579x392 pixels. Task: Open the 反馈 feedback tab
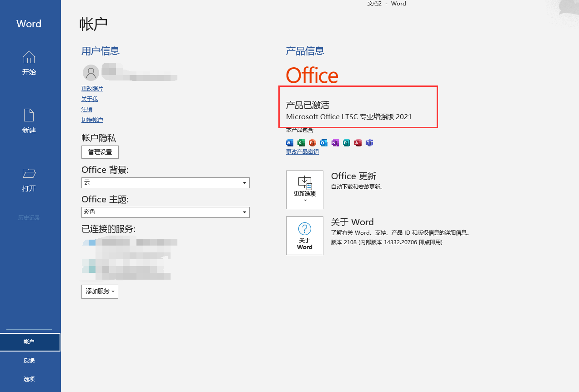pos(29,361)
